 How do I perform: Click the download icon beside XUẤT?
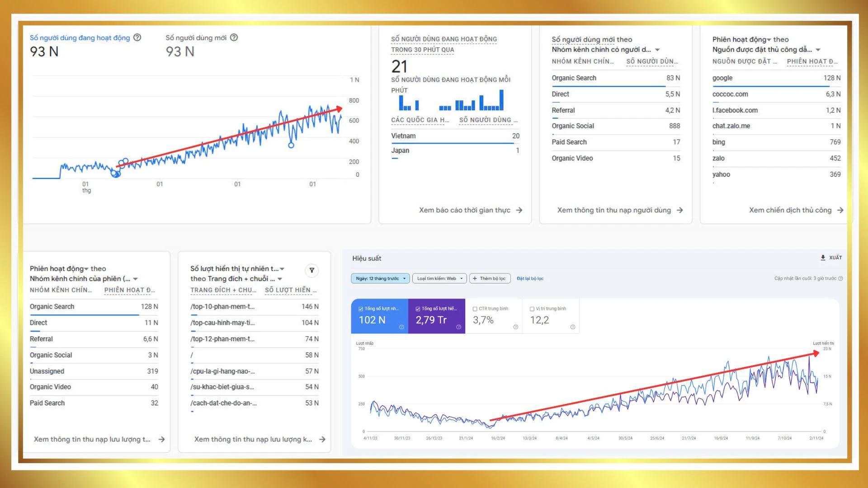(x=823, y=258)
